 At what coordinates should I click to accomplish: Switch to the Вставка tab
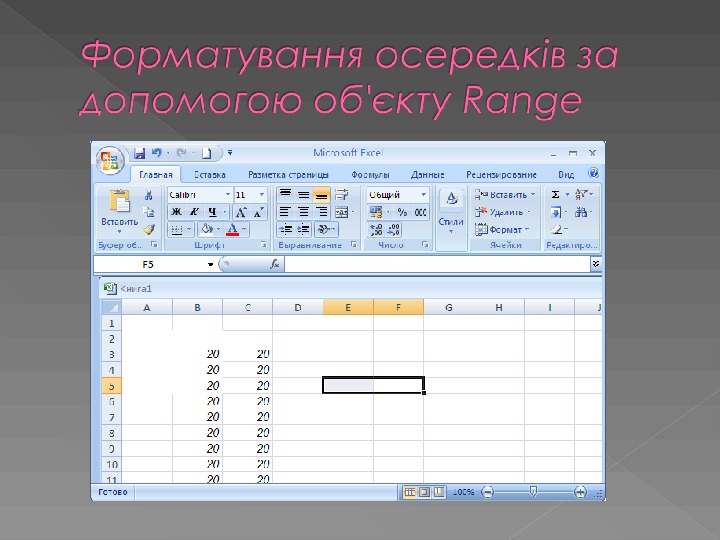pyautogui.click(x=209, y=174)
